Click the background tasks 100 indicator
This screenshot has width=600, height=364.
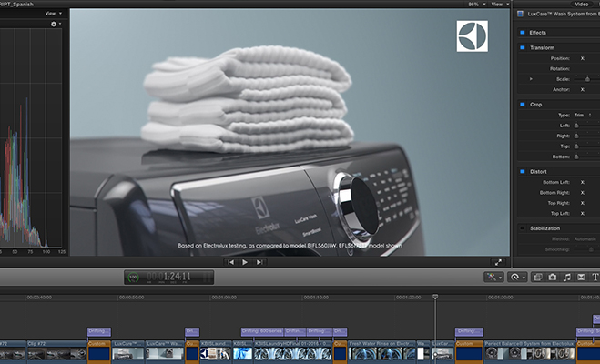133,277
